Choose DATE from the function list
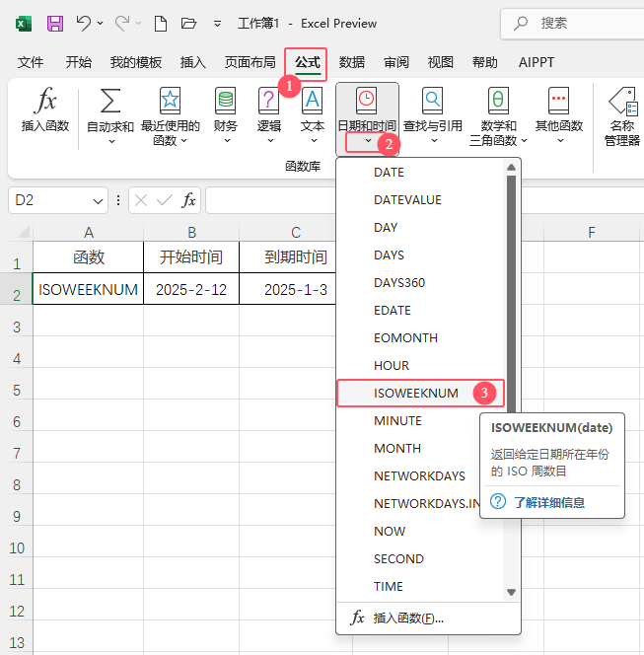Image resolution: width=644 pixels, height=655 pixels. point(421,172)
